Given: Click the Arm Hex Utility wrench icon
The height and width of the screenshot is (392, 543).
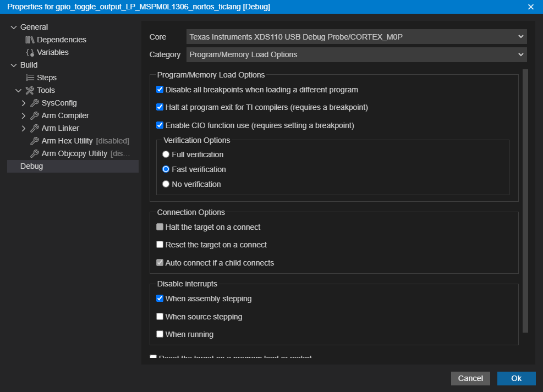Looking at the screenshot, I should point(35,141).
